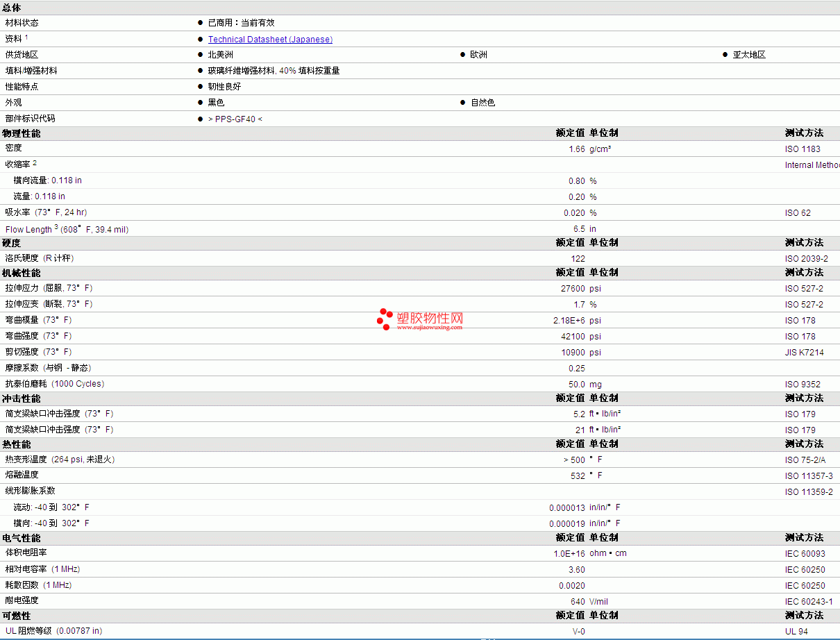Select the density value 1.66
This screenshot has width=840, height=640.
point(577,149)
